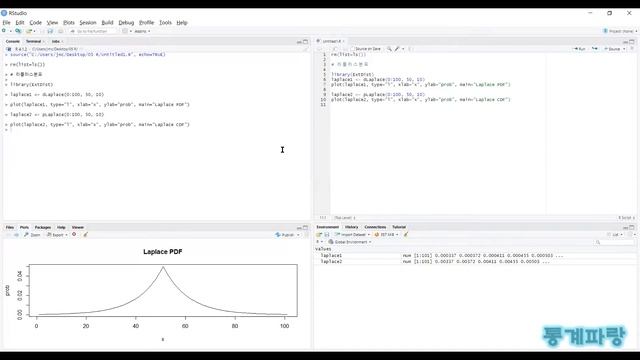This screenshot has height=360, width=640.
Task: Maximize the Source editor pane
Action: click(x=632, y=42)
